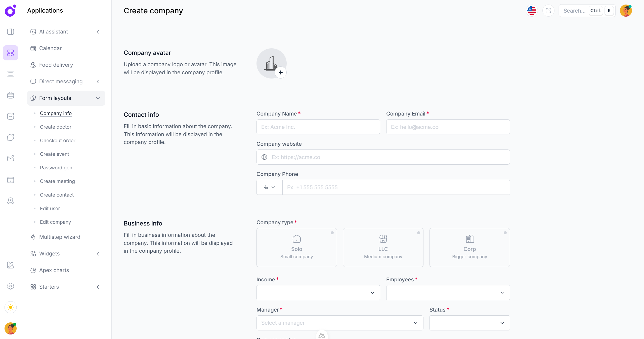Open the Select a manager dropdown
The image size is (644, 339).
coord(340,323)
